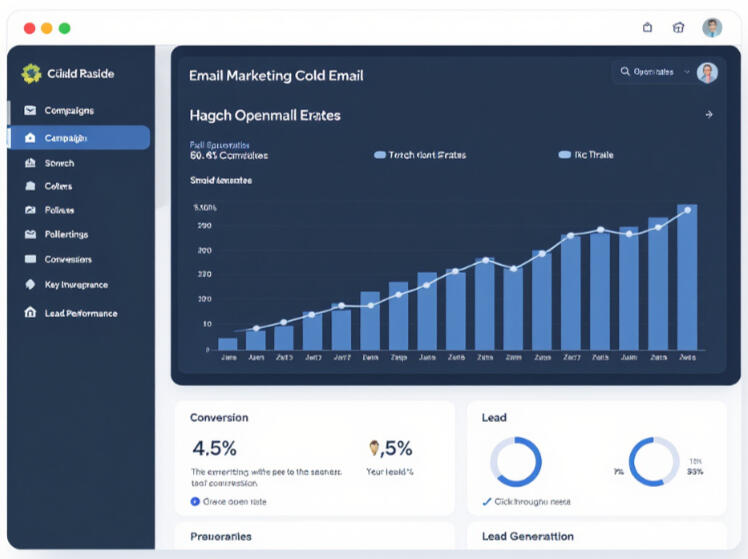Click the shopping bag icon in title bar
Viewport: 748px width, 559px height.
[647, 28]
